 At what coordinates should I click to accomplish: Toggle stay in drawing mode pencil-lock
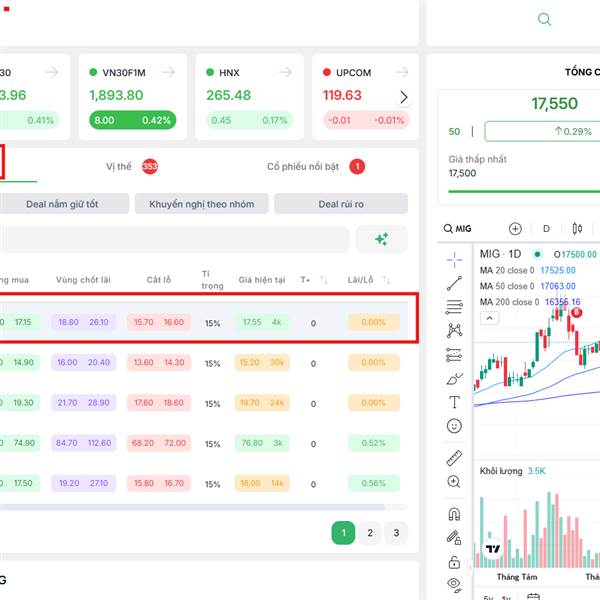pyautogui.click(x=454, y=538)
